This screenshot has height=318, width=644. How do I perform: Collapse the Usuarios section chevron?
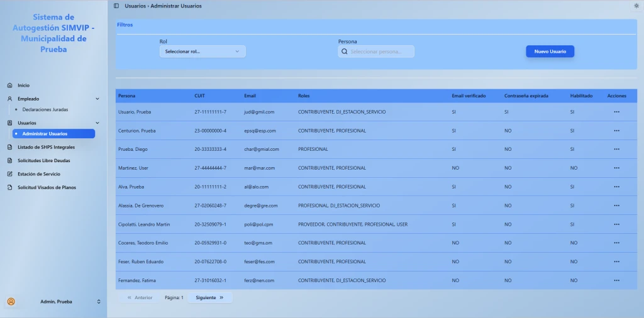(97, 123)
